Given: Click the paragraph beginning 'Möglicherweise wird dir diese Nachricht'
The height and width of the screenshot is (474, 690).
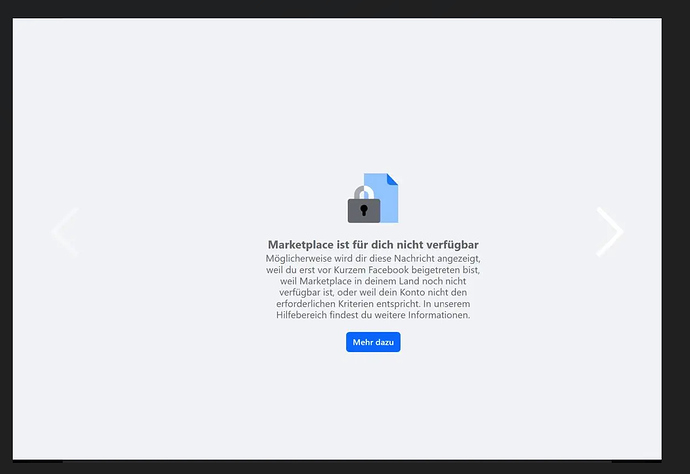Looking at the screenshot, I should pos(373,287).
